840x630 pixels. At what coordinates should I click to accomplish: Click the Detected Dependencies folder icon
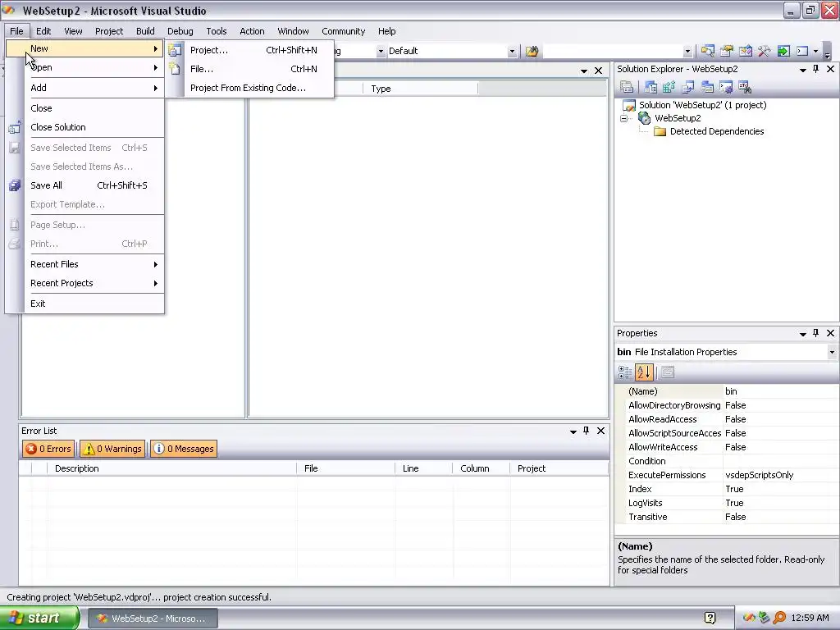coord(660,131)
